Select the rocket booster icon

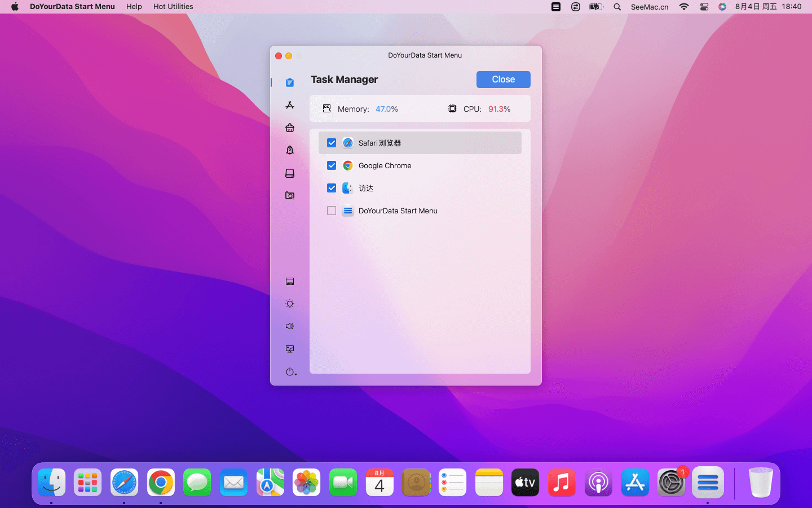tap(290, 150)
